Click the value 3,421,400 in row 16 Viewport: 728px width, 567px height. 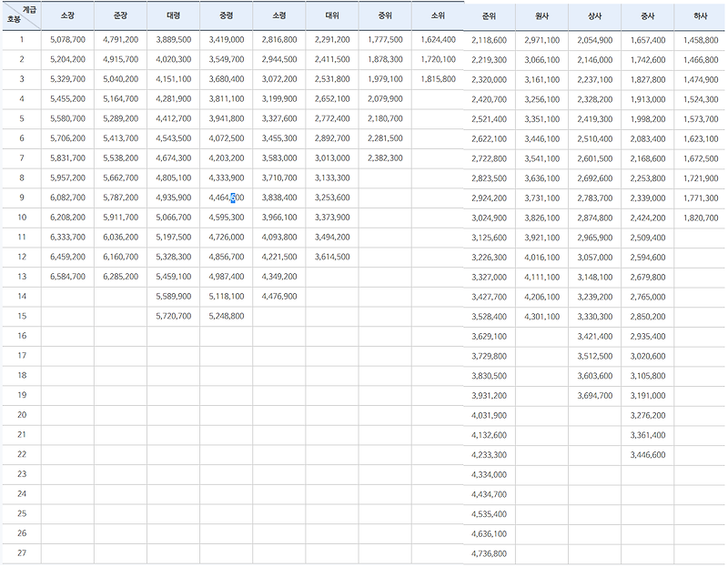595,337
